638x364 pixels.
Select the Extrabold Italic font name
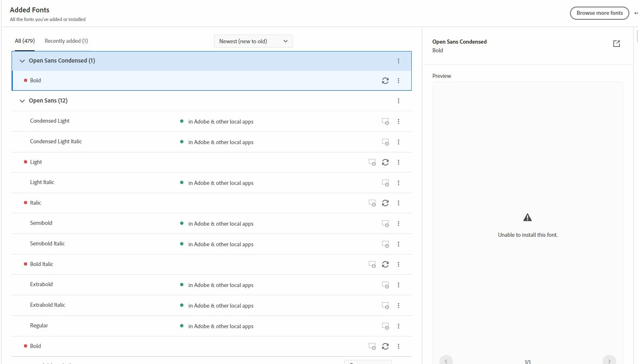click(x=47, y=305)
